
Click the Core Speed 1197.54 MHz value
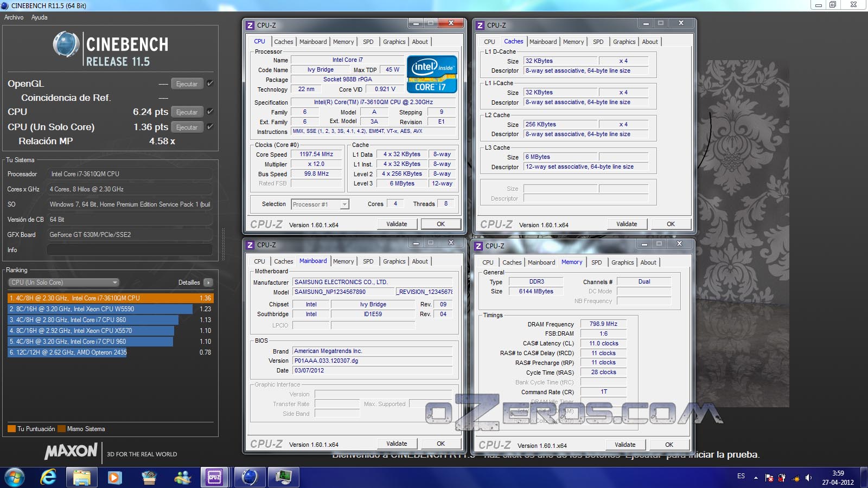[x=316, y=154]
